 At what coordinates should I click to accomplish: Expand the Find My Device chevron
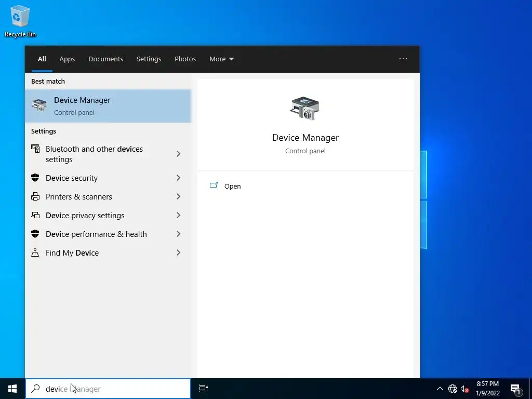179,252
